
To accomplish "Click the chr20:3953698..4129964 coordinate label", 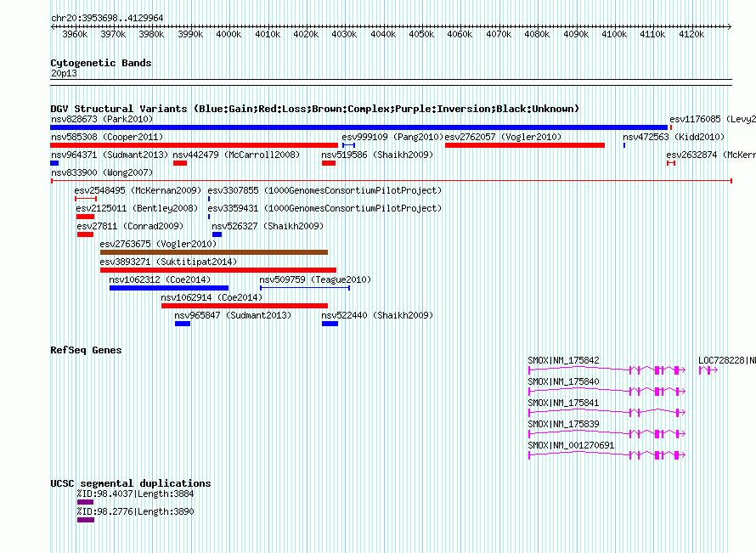I will (107, 19).
